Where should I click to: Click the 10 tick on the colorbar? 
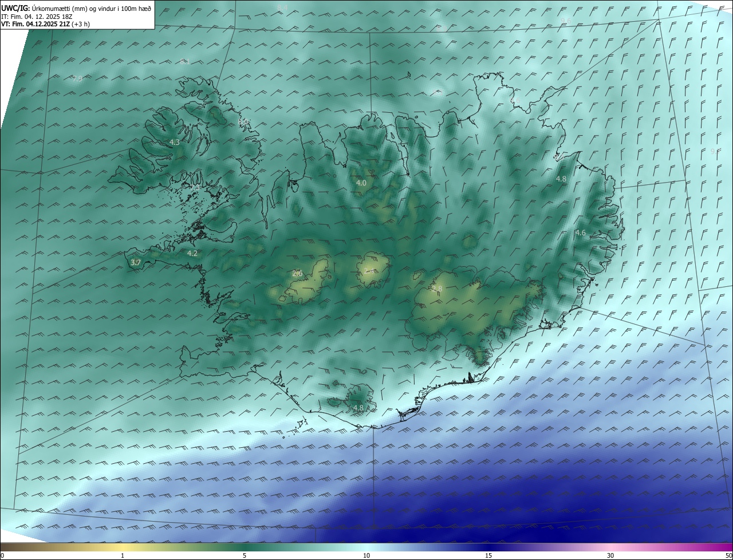[x=366, y=555]
